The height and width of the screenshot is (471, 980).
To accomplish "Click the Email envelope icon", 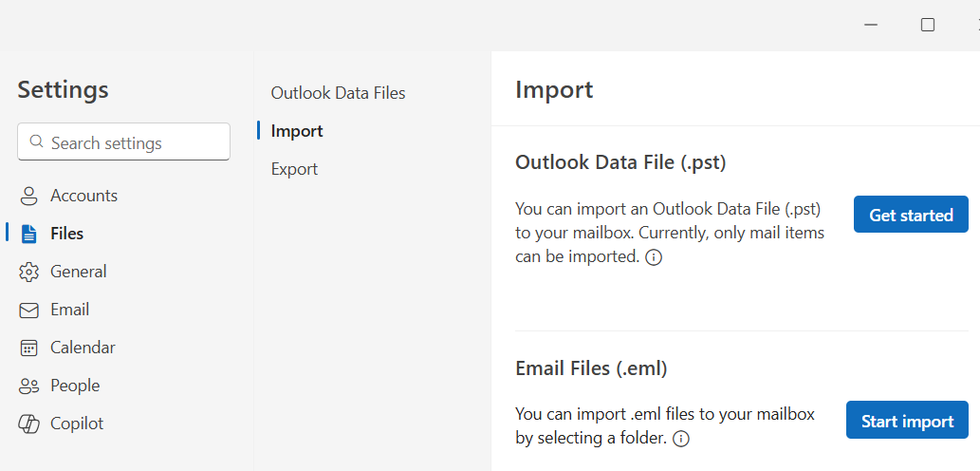I will pyautogui.click(x=28, y=310).
